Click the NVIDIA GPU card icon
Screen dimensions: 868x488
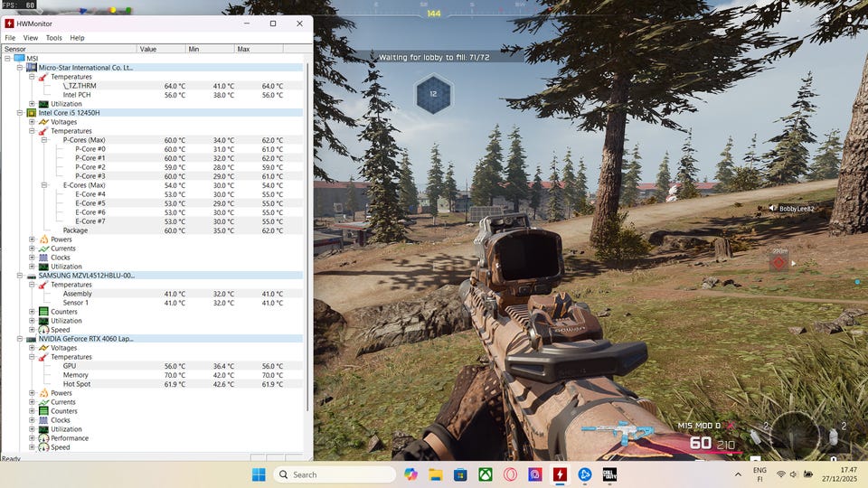pyautogui.click(x=32, y=339)
